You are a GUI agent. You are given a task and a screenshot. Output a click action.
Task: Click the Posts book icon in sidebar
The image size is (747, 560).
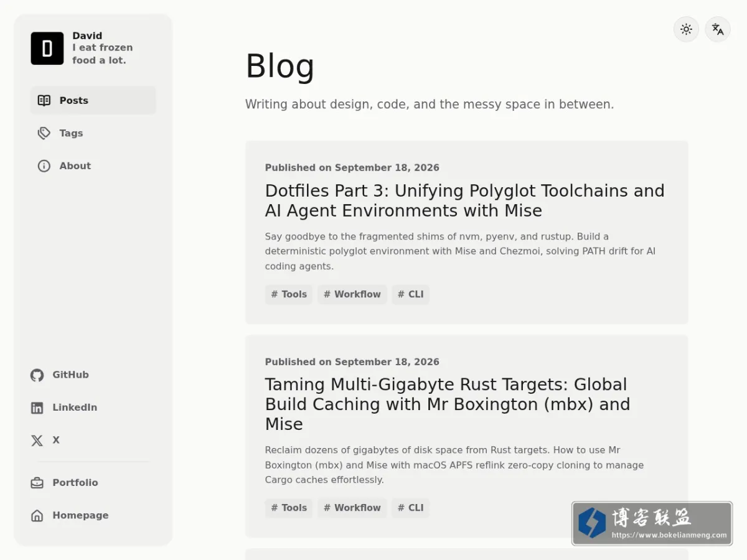click(44, 100)
